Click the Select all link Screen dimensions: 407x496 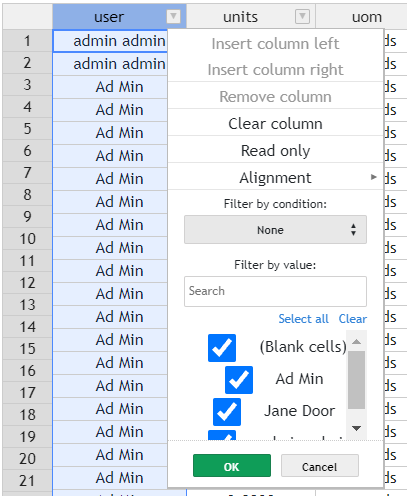[x=303, y=319]
